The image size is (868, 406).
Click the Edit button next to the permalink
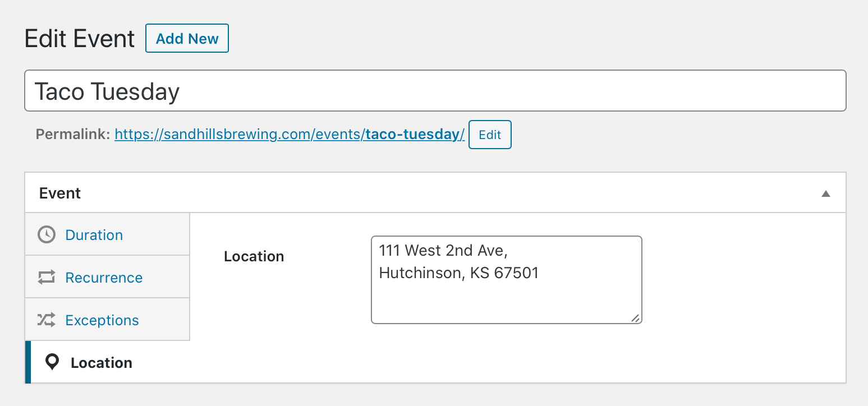(x=490, y=135)
